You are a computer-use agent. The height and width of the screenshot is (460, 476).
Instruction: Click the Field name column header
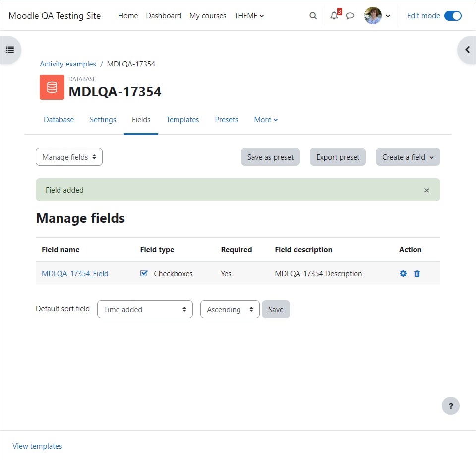[x=60, y=250]
